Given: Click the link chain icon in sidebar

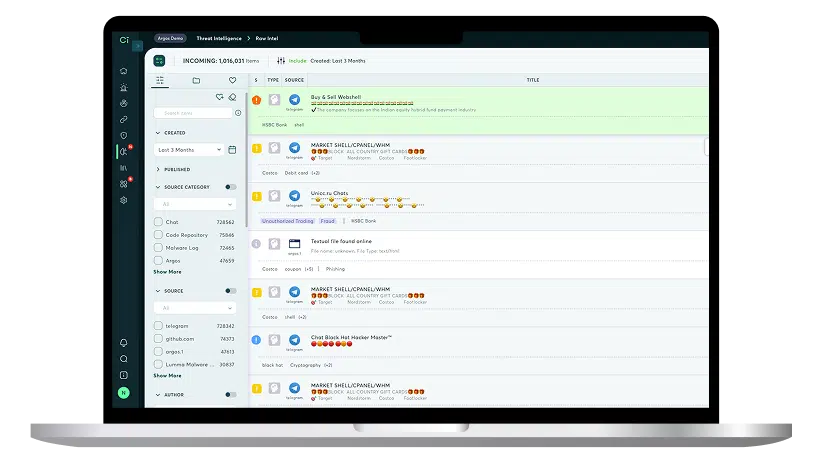Looking at the screenshot, I should click(124, 119).
